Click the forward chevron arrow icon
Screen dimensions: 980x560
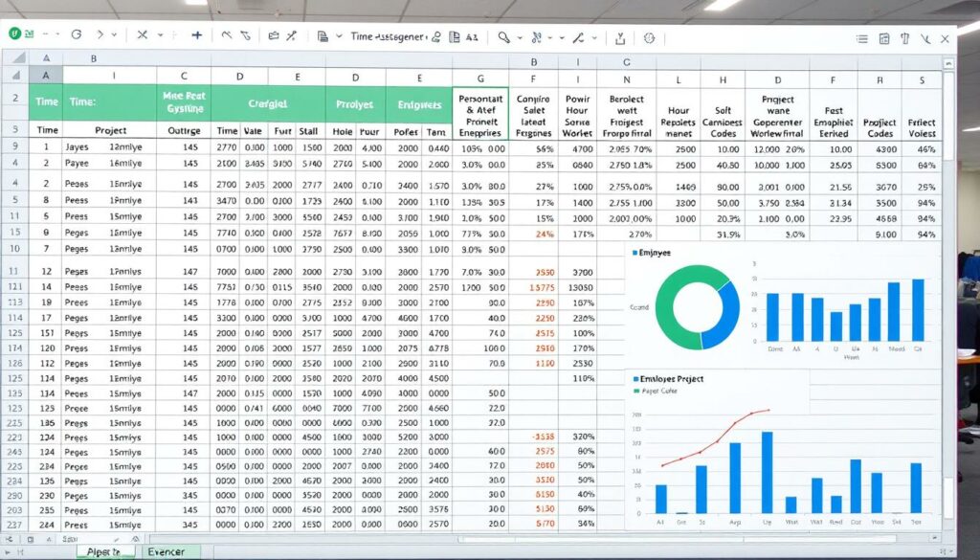tap(99, 35)
